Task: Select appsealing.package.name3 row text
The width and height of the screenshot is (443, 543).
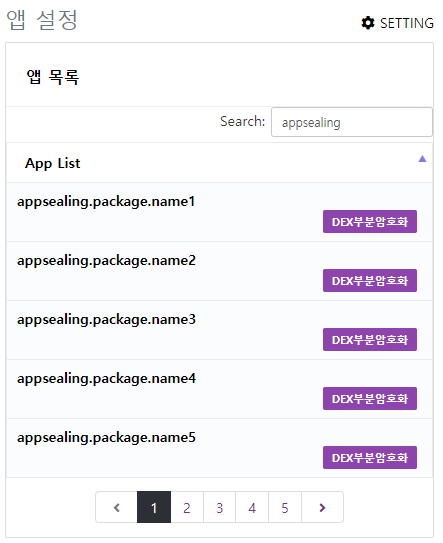Action: coord(106,319)
